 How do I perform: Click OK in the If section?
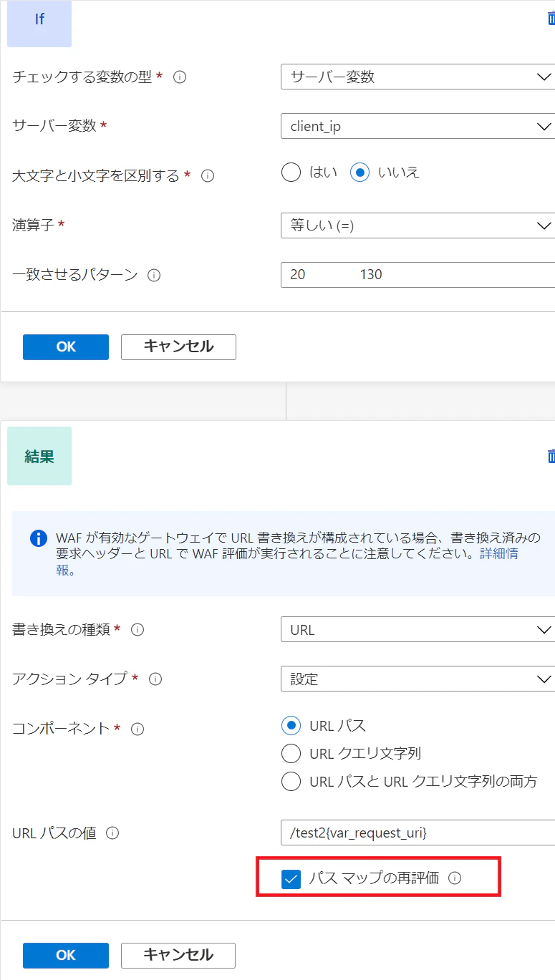66,346
